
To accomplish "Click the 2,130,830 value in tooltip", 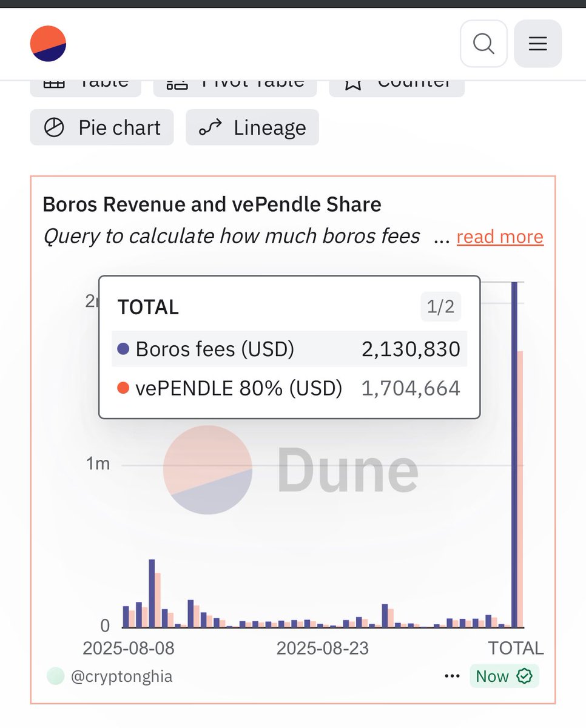I will pos(410,349).
